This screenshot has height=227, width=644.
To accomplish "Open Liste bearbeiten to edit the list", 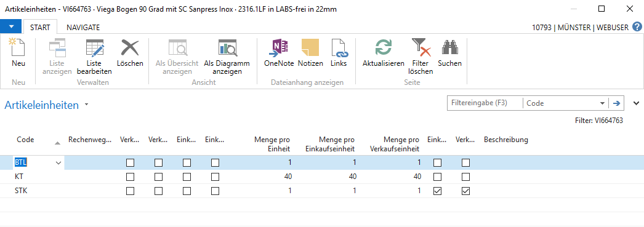I will (94, 56).
